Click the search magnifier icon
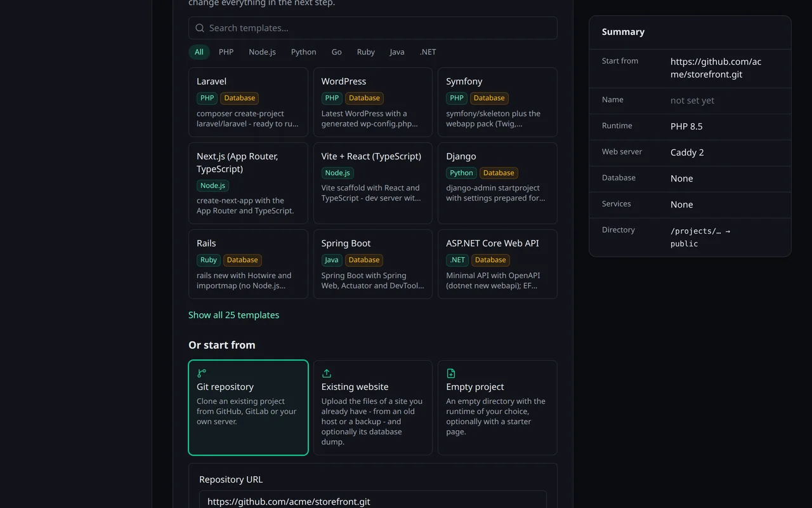812x508 pixels. pyautogui.click(x=200, y=28)
